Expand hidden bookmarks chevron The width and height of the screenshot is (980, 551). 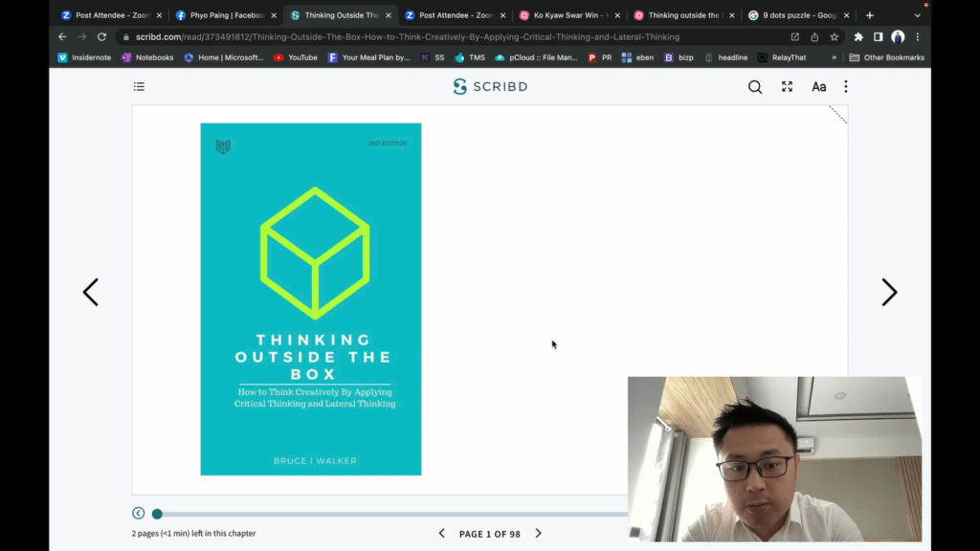pyautogui.click(x=834, y=57)
